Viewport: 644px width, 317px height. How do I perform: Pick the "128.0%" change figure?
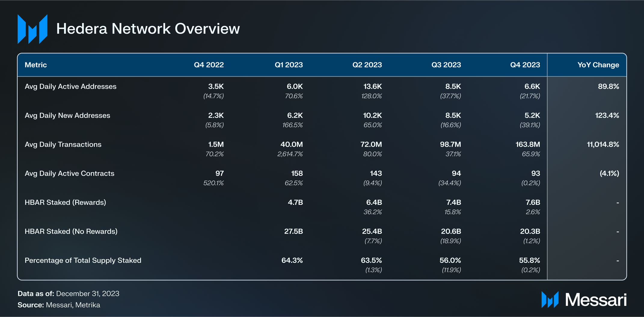tap(372, 96)
